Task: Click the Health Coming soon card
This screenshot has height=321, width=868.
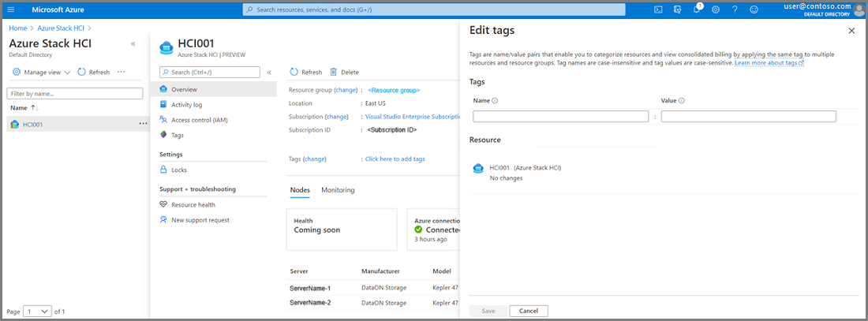Action: coord(342,230)
